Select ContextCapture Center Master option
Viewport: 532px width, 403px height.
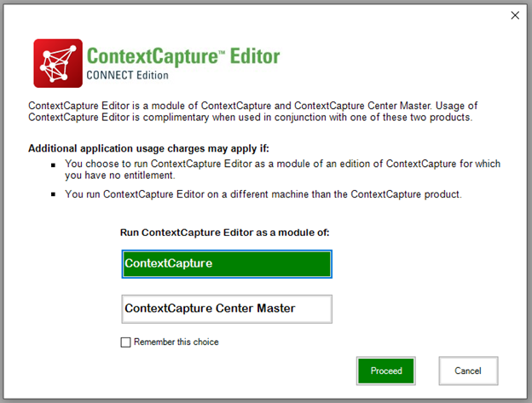point(227,308)
